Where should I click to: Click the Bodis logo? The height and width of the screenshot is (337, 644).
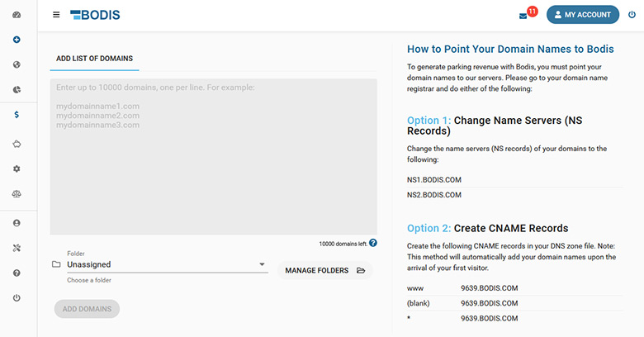point(95,15)
